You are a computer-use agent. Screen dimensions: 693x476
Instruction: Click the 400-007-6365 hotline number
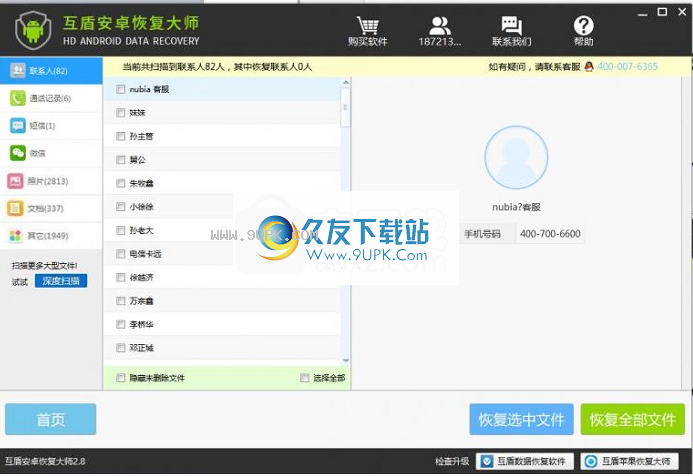pos(628,67)
